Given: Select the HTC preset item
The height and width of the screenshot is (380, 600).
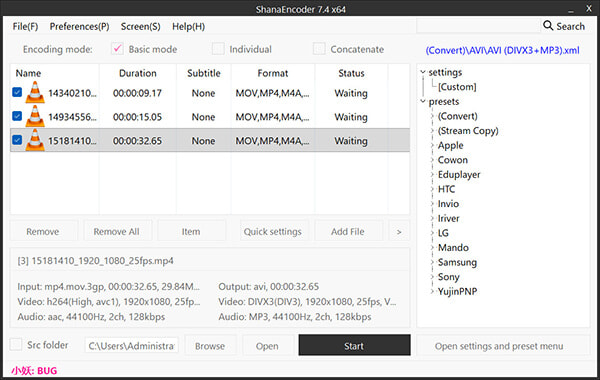Looking at the screenshot, I should [x=446, y=189].
